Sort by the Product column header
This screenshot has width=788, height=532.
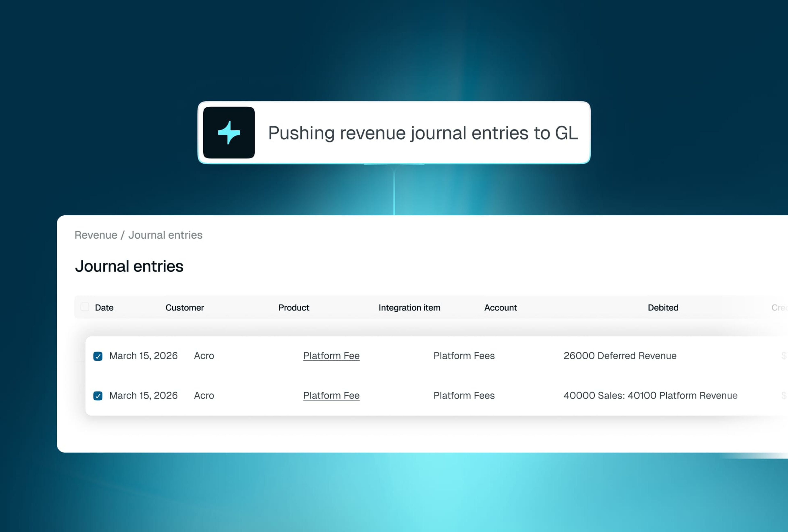294,308
